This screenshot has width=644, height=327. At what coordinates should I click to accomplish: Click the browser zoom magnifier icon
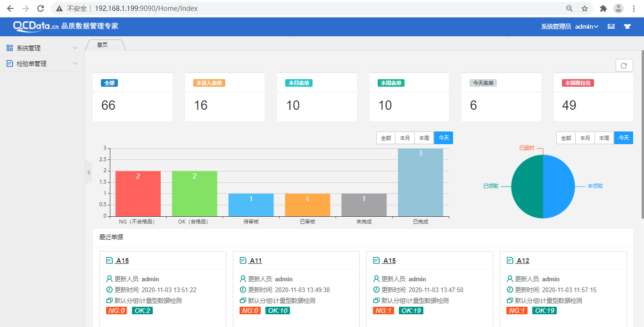point(570,8)
